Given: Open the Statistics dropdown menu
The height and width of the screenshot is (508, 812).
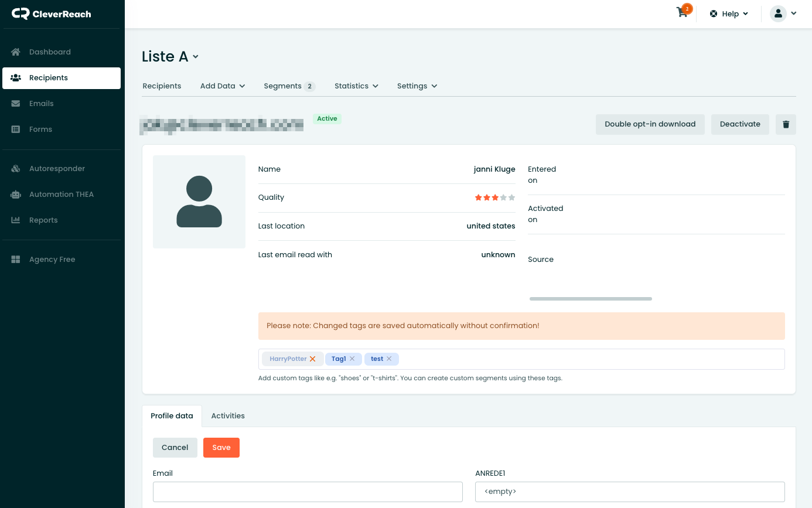Looking at the screenshot, I should [x=356, y=86].
